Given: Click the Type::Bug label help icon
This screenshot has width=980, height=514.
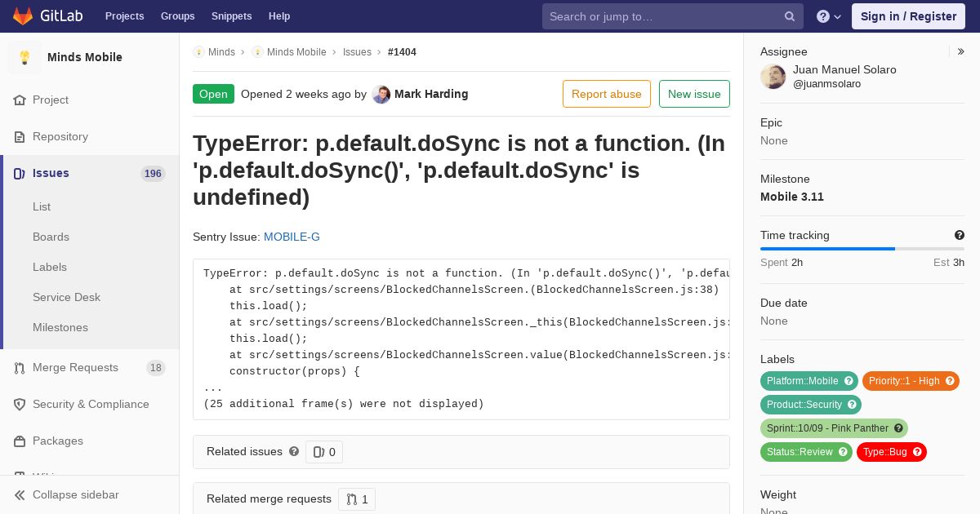Looking at the screenshot, I should coord(917,452).
